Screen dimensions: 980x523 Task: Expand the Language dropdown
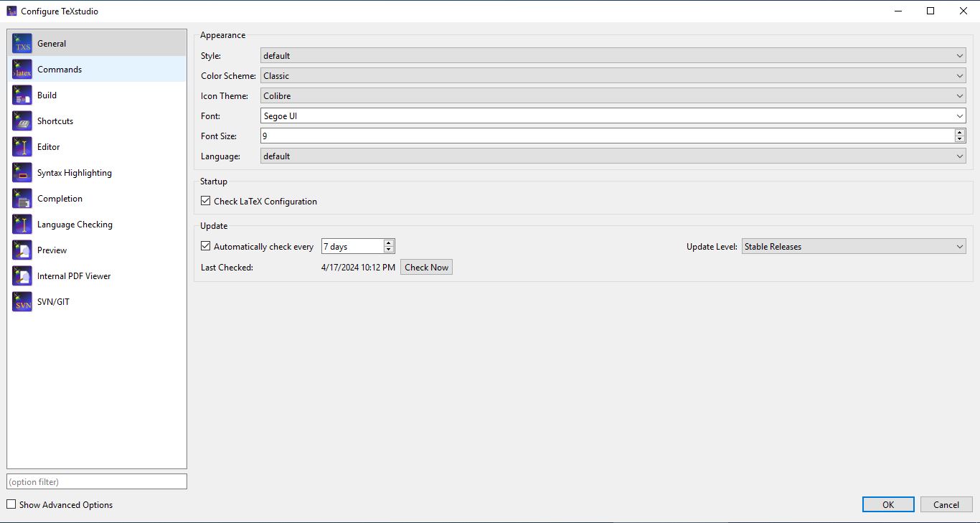(613, 156)
